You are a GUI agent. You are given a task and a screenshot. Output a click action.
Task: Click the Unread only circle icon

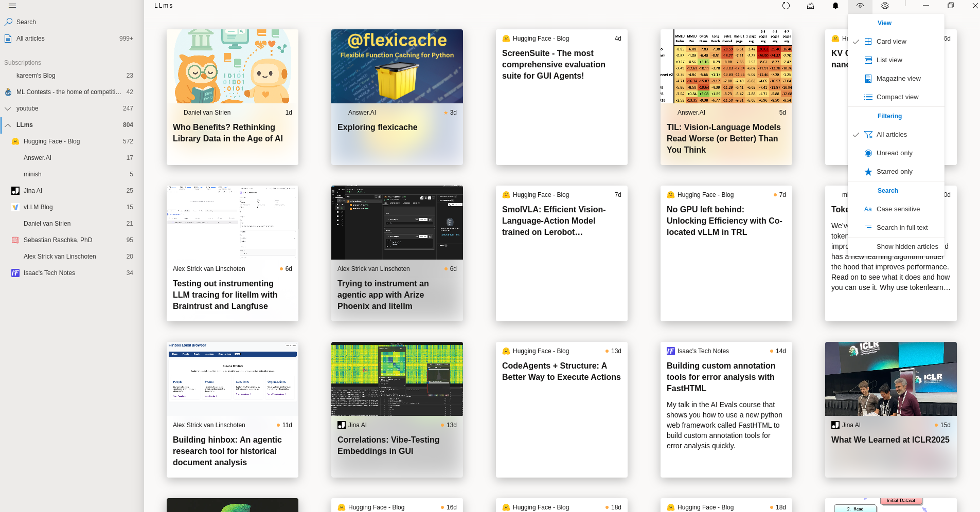pos(868,153)
